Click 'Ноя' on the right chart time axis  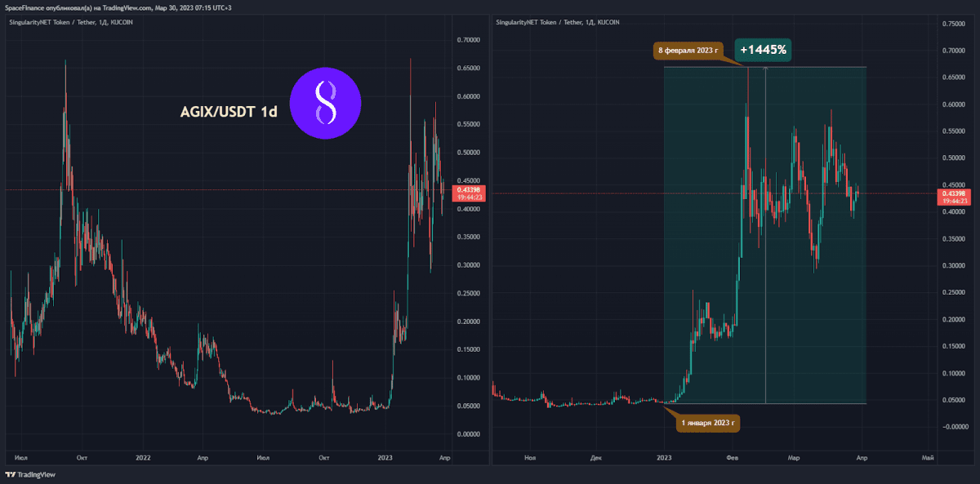531,457
